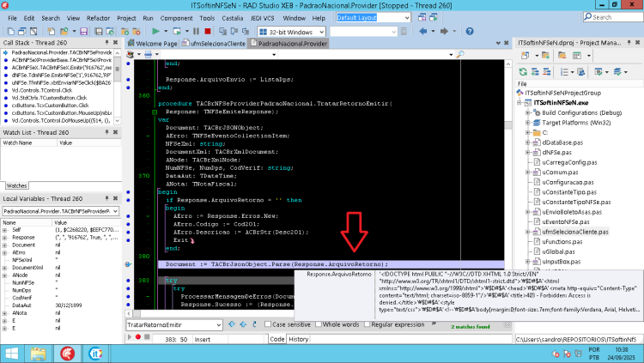
Task: Expand Target Platforms (Win32) node
Action: 528,123
